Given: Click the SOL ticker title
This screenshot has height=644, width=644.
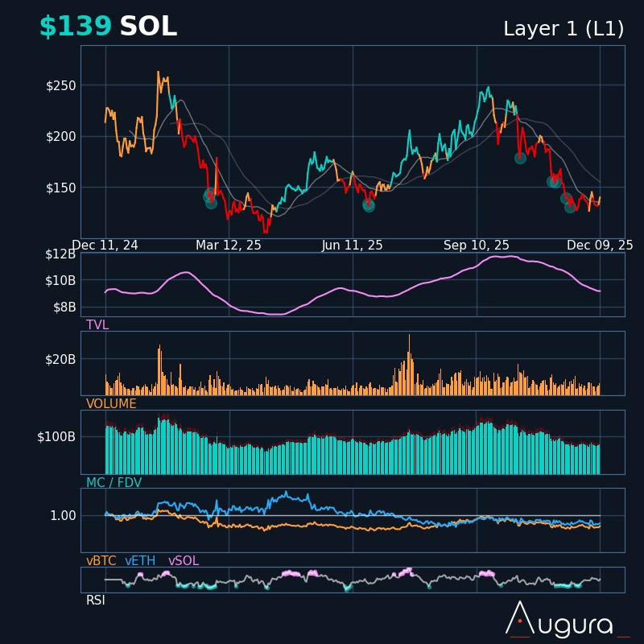Looking at the screenshot, I should pos(148,27).
